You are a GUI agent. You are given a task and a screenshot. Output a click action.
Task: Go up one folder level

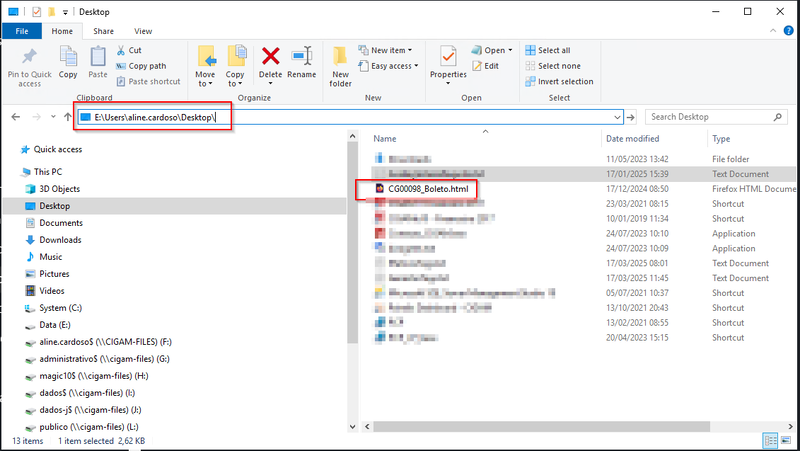click(x=67, y=117)
